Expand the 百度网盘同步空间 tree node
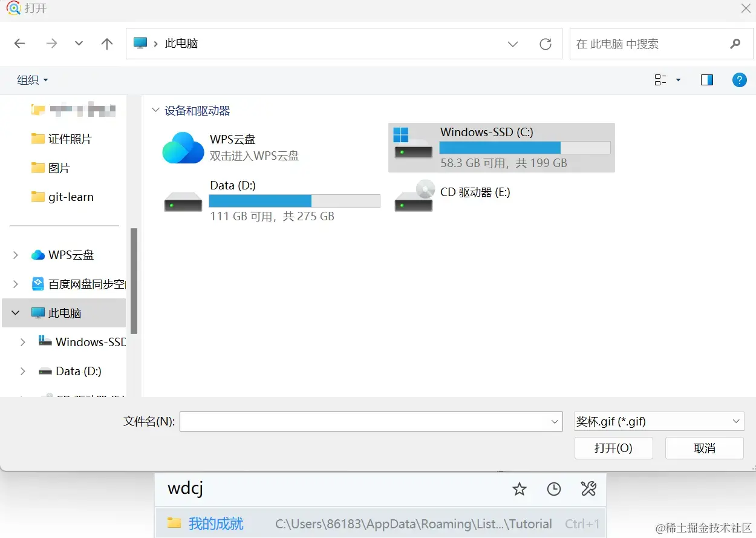This screenshot has width=756, height=538. (x=16, y=284)
